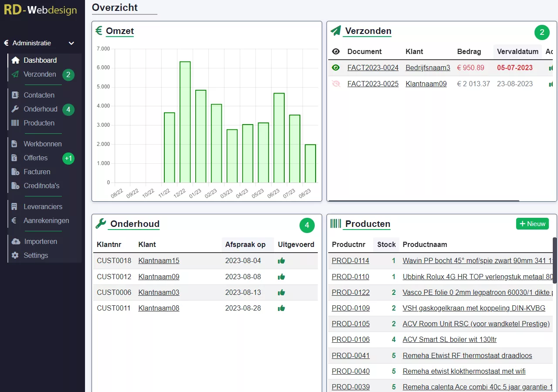Sort by the Vervaldatum column header
Viewport: 558px width, 392px height.
(x=517, y=51)
